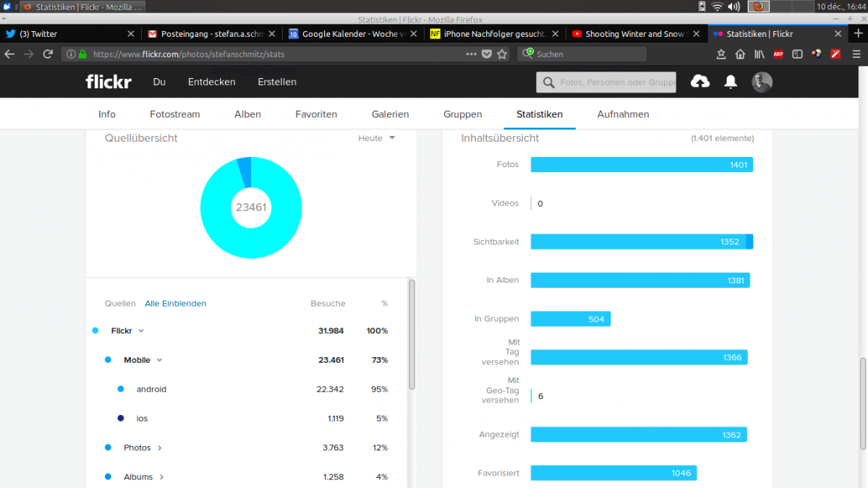This screenshot has width=868, height=488.
Task: Open the Adblock Plus extension icon
Action: click(x=778, y=54)
